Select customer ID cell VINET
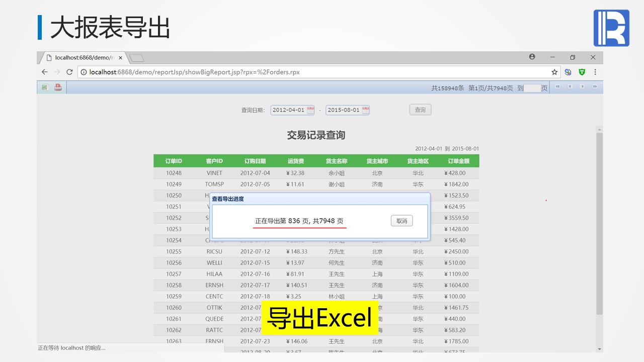 [x=214, y=173]
